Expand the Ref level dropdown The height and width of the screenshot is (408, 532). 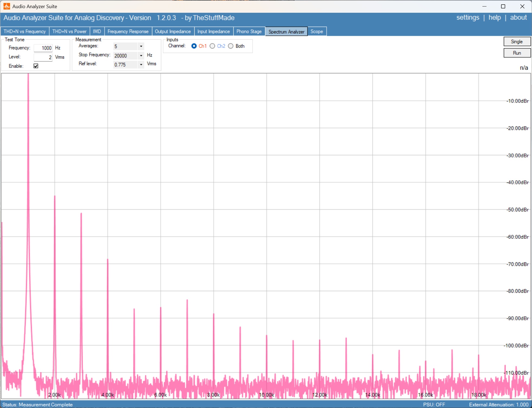click(141, 65)
